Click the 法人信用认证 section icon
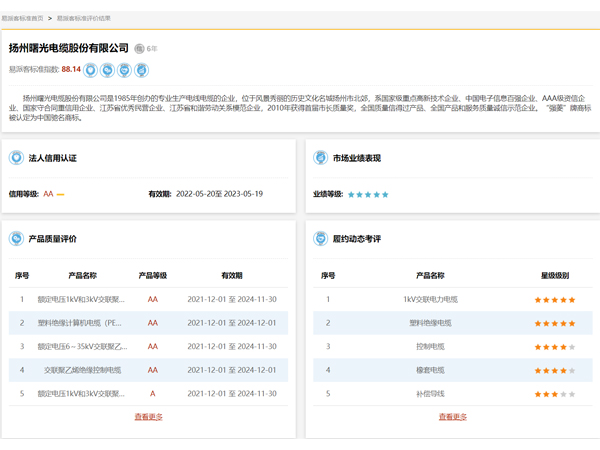The height and width of the screenshot is (450, 600). [16, 158]
